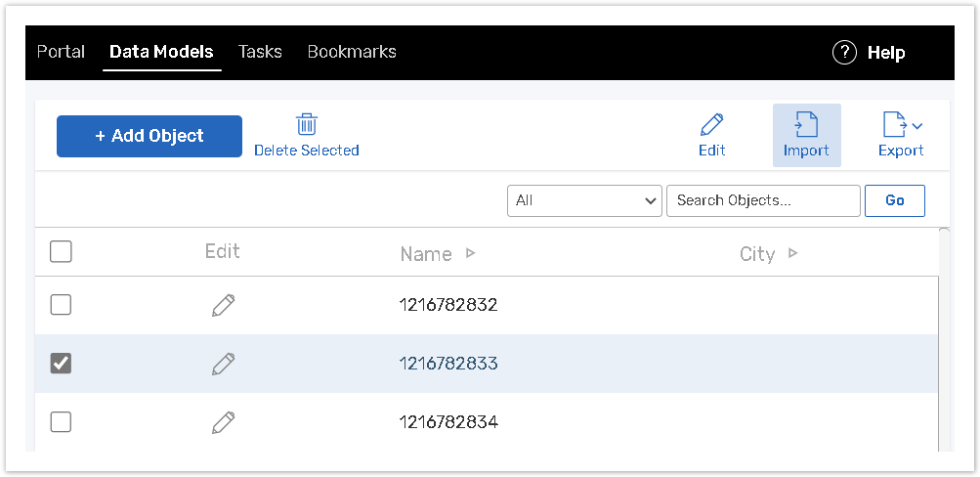Screen dimensions: 980x477
Task: Check the box for row 1216782832
Action: click(61, 305)
